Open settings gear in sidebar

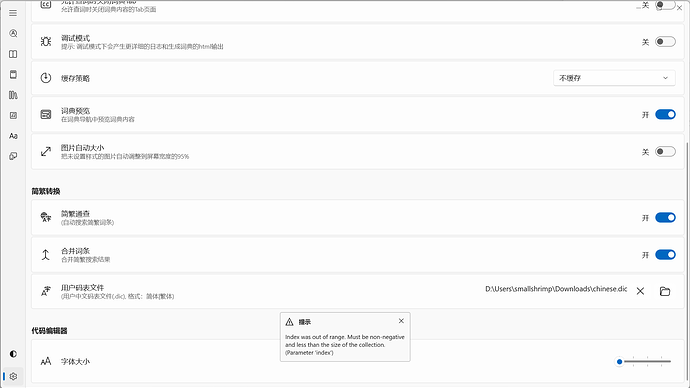coord(13,377)
